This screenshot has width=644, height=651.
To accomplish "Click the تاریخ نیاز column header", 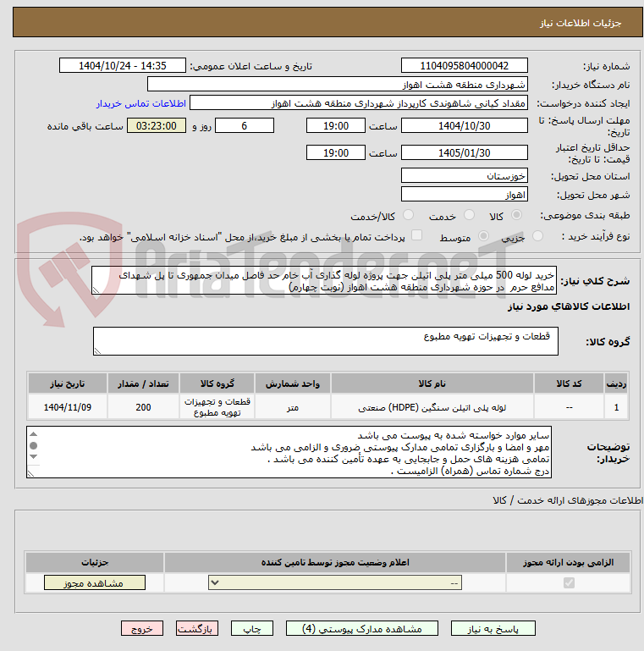I will tap(68, 383).
